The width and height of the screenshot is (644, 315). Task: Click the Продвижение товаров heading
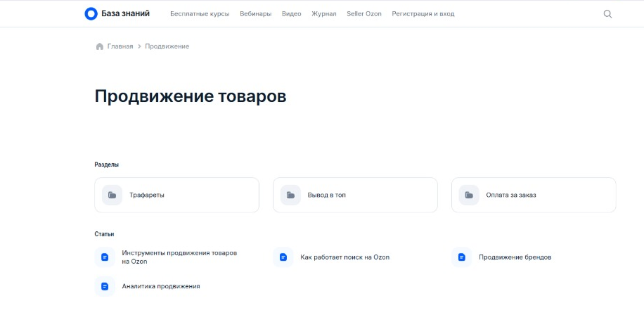(x=190, y=96)
